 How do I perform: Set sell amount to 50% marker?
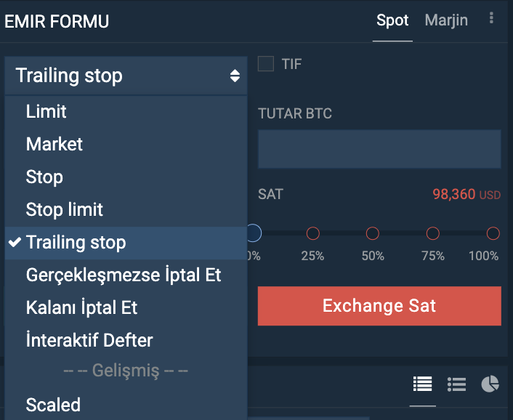372,233
